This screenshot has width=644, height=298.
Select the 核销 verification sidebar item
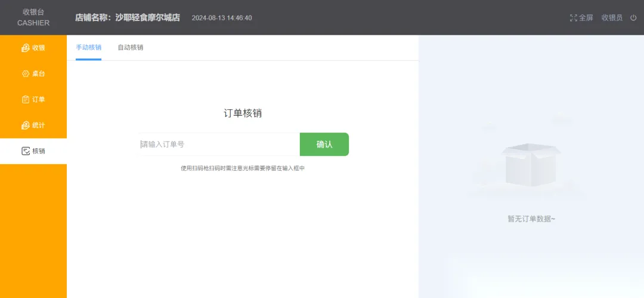[33, 151]
